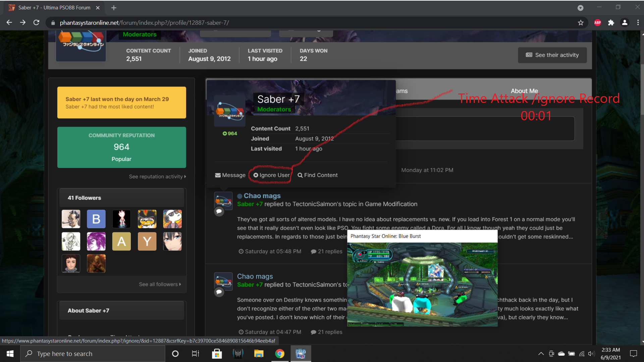
Task: Click the 21 replies count under Saturday 04:47 PM
Action: [x=327, y=332]
